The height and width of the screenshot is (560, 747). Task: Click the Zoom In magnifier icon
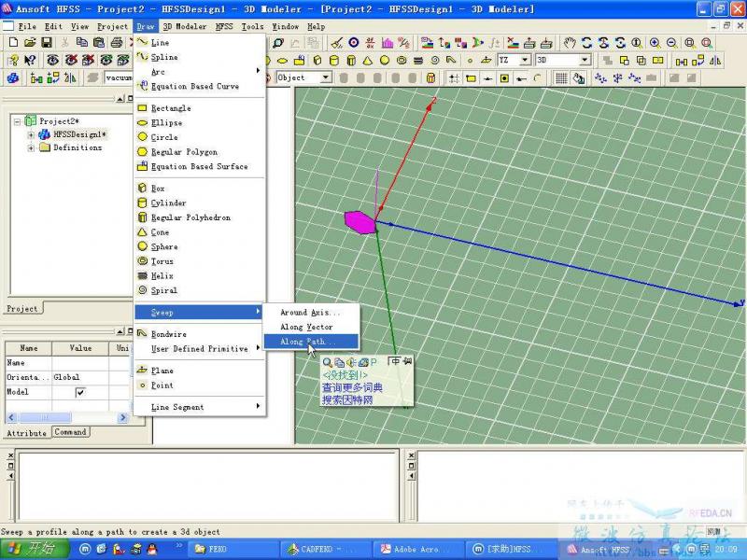click(655, 43)
